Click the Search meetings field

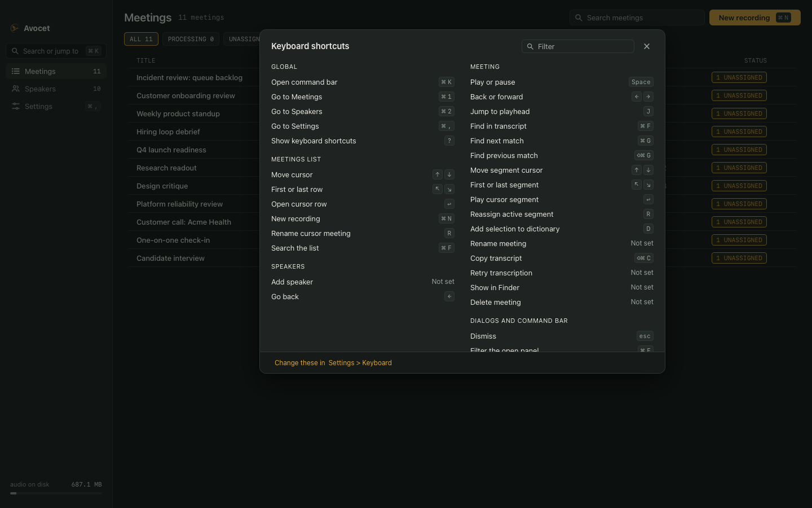pos(637,17)
